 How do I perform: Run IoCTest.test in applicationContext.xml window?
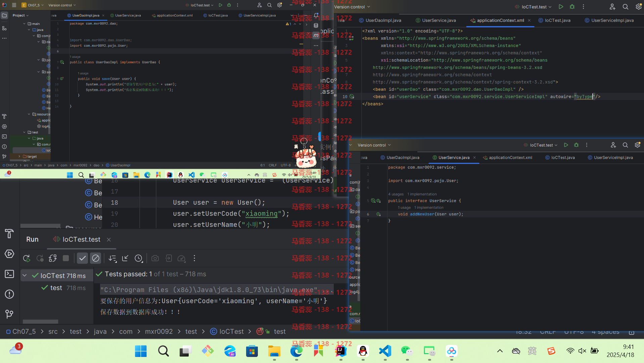[561, 7]
